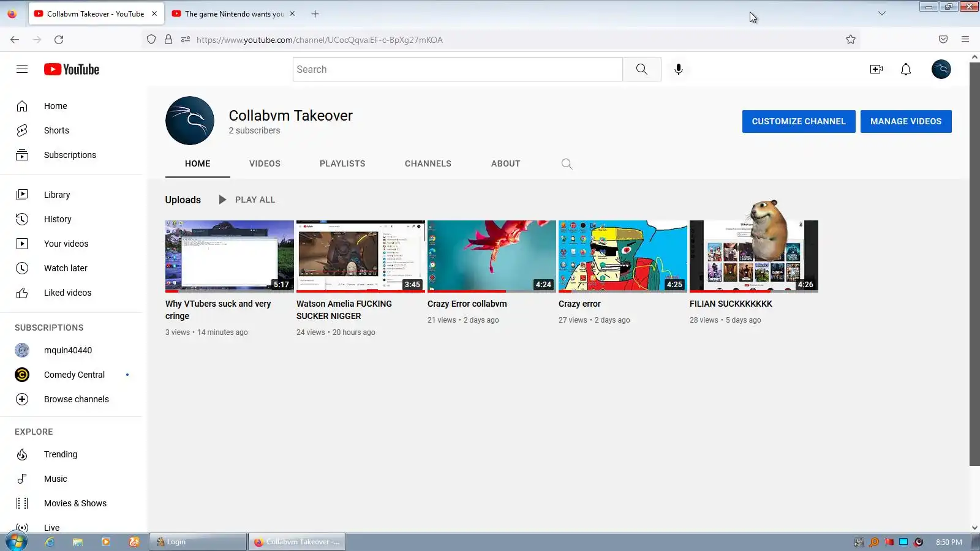The height and width of the screenshot is (551, 980).
Task: Open the 4:26 FILIAN video thumbnail
Action: point(754,257)
